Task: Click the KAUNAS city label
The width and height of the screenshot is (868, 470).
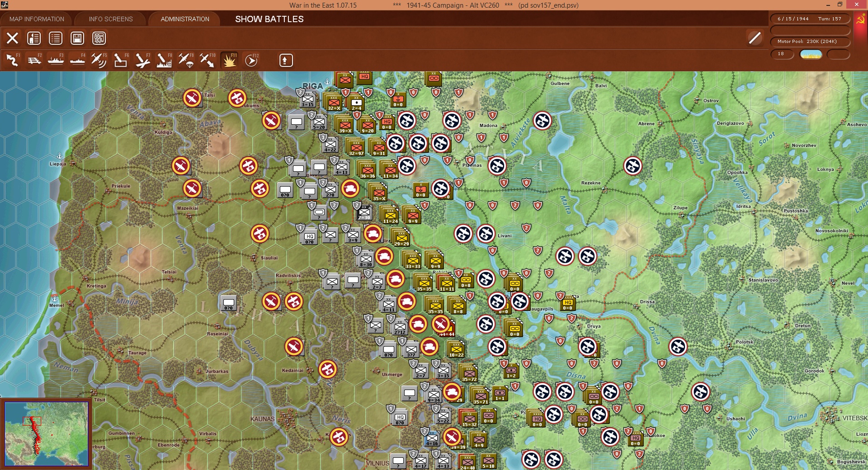Action: coord(263,419)
